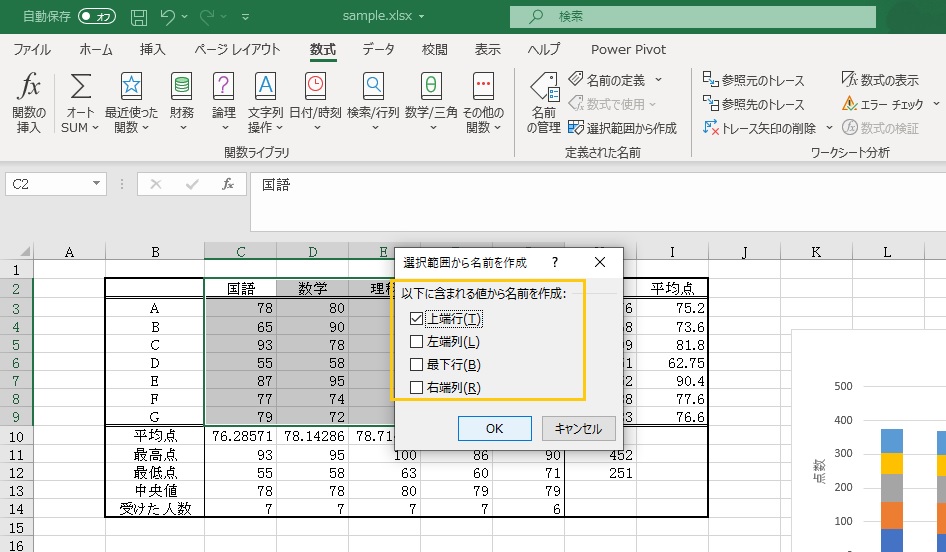Click the 名前の管理 tag icon
The image size is (946, 552).
click(543, 87)
